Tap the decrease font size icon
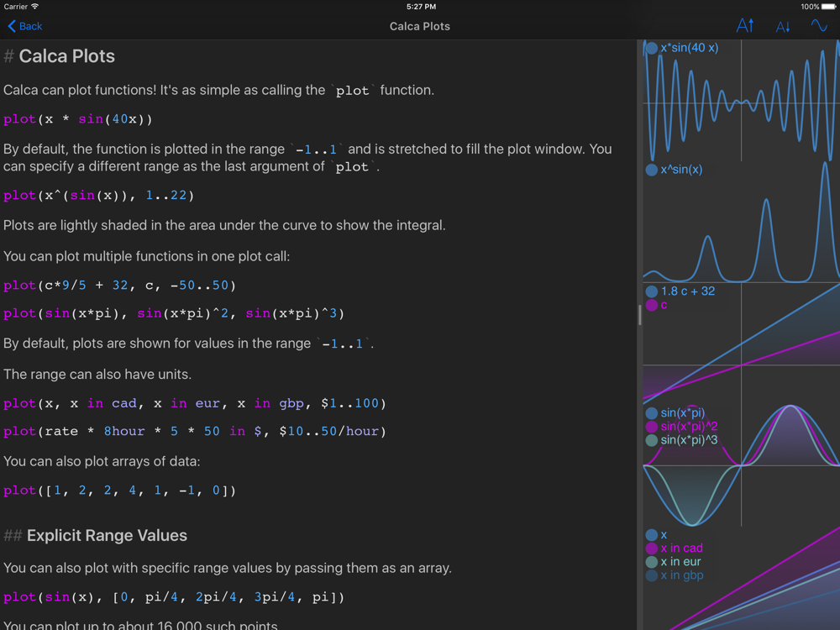The image size is (840, 630). tap(782, 27)
